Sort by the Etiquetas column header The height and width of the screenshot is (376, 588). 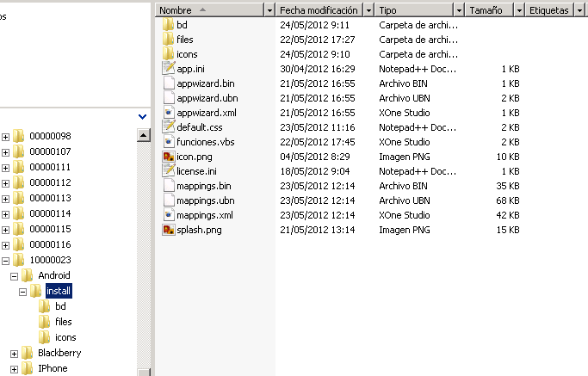click(549, 10)
